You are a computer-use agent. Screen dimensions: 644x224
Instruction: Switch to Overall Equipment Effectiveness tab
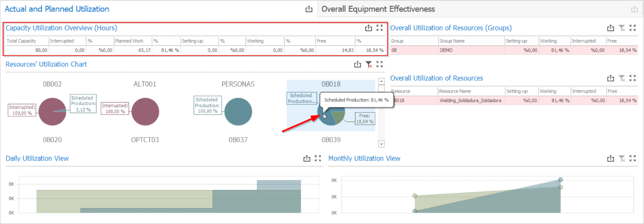tap(378, 9)
